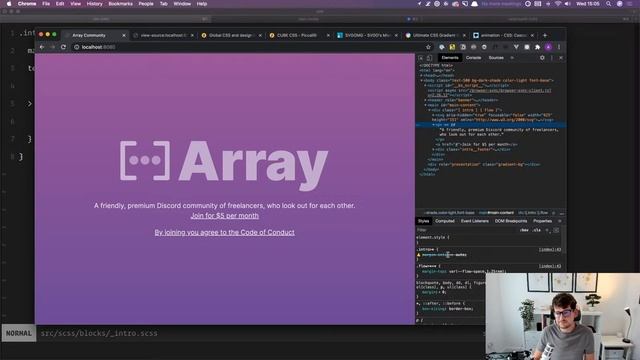Go forward in browser history
This screenshot has width=640, height=360.
pyautogui.click(x=52, y=47)
